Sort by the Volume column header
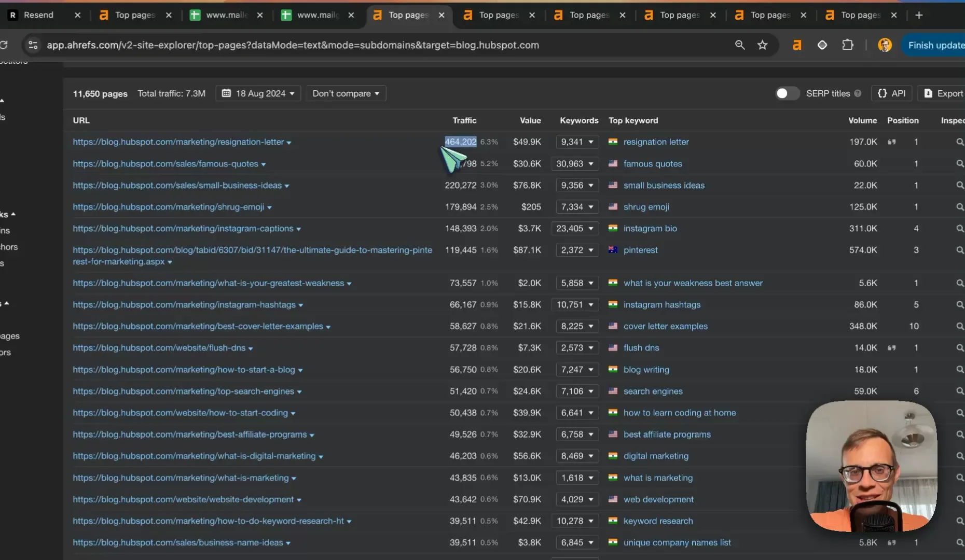The image size is (965, 560). [862, 120]
